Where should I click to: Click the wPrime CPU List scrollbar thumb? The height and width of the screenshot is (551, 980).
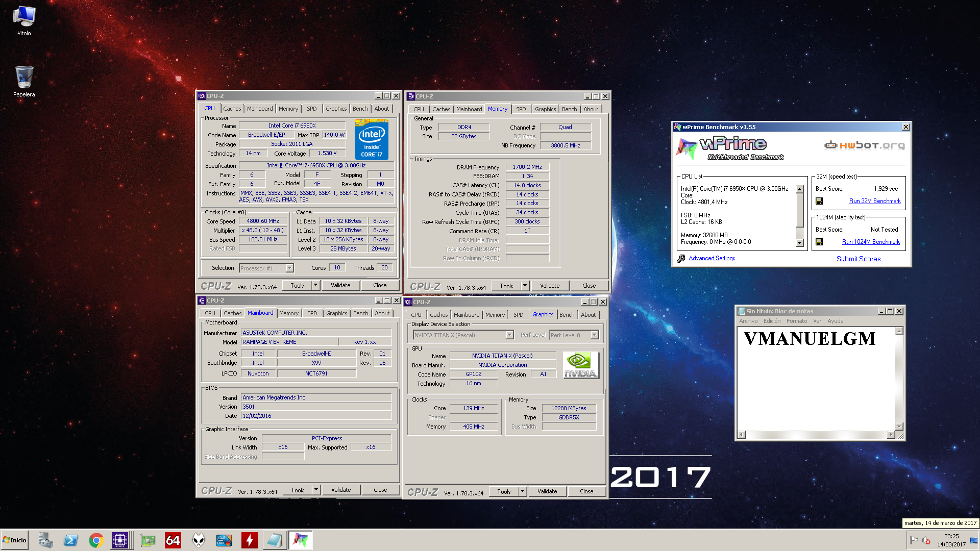(800, 210)
